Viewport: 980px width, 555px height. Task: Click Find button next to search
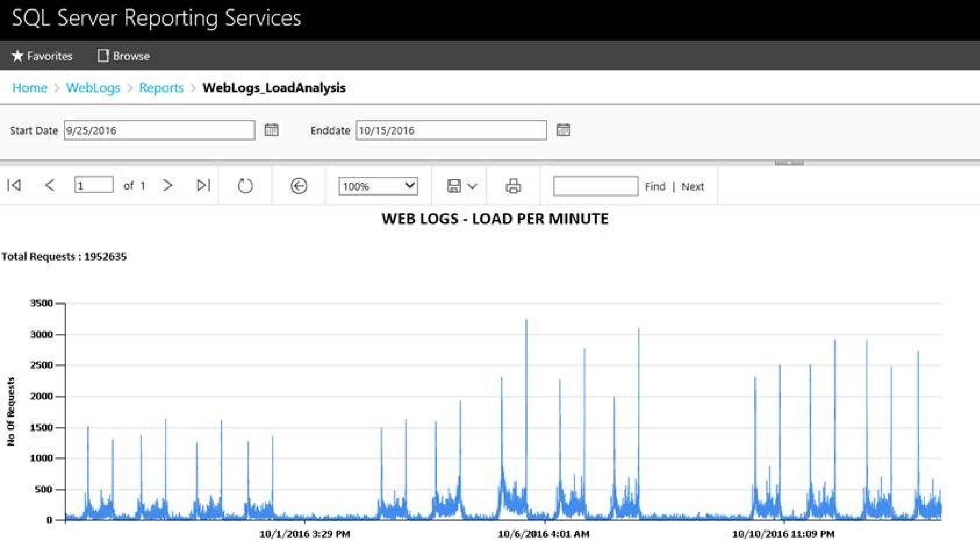coord(655,187)
